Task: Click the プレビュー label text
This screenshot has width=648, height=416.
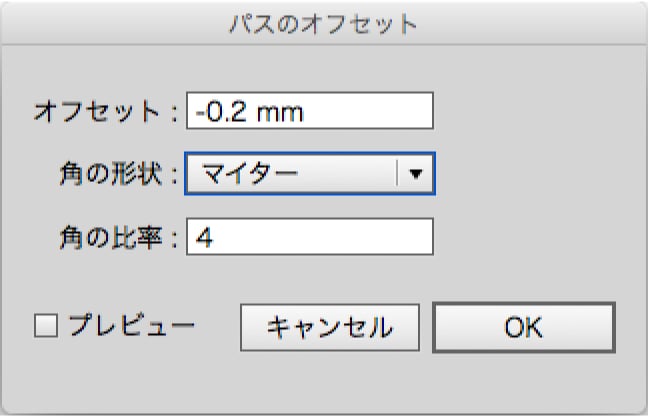Action: 129,326
